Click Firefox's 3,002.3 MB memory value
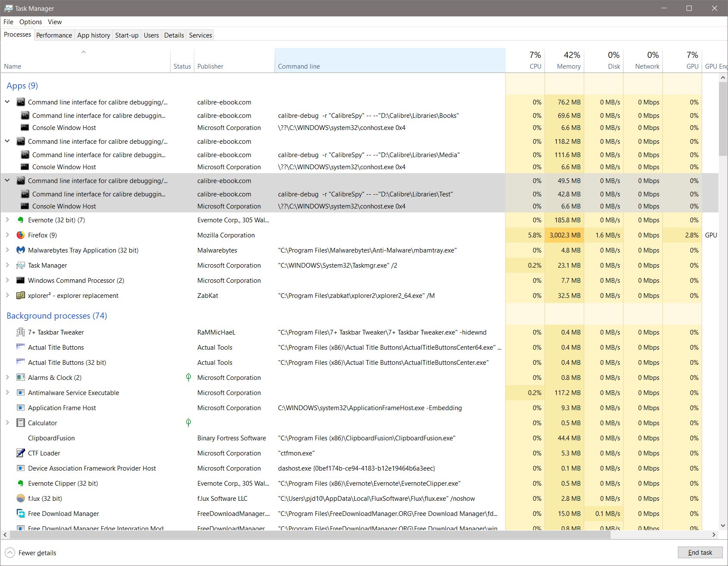The height and width of the screenshot is (566, 728). pos(565,235)
